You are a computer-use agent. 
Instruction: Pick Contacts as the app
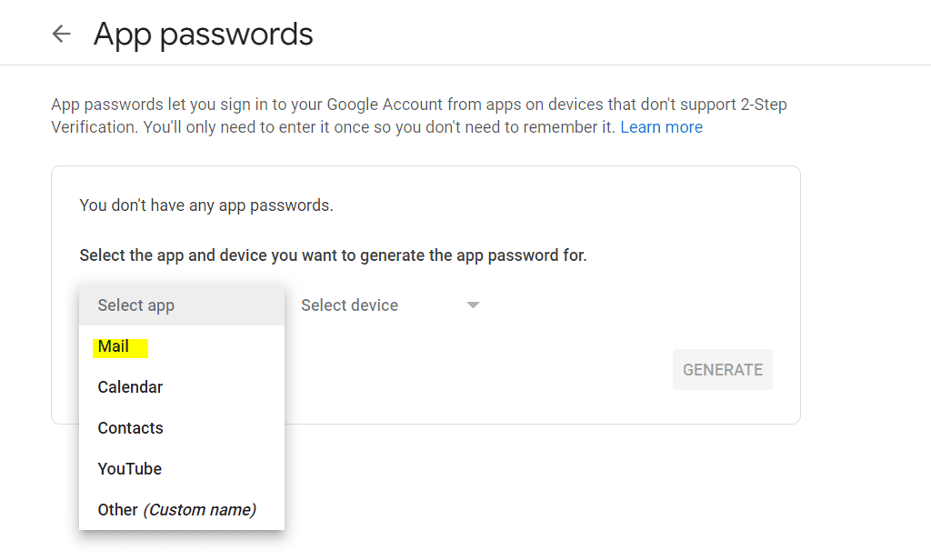130,428
